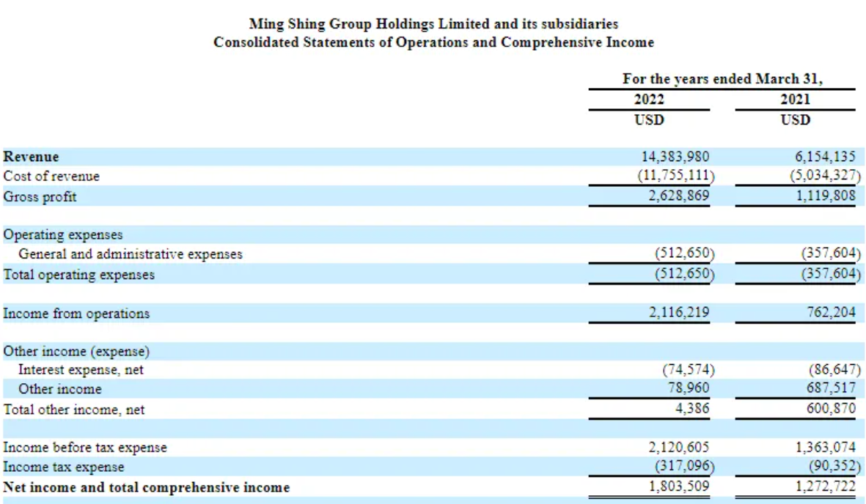Click the 'Revenue' row label
866x504 pixels.
[x=31, y=157]
